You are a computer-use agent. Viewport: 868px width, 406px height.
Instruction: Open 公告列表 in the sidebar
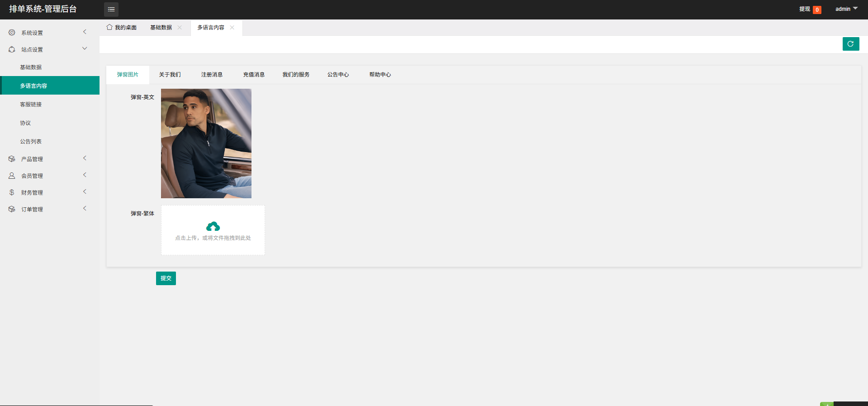coord(50,141)
